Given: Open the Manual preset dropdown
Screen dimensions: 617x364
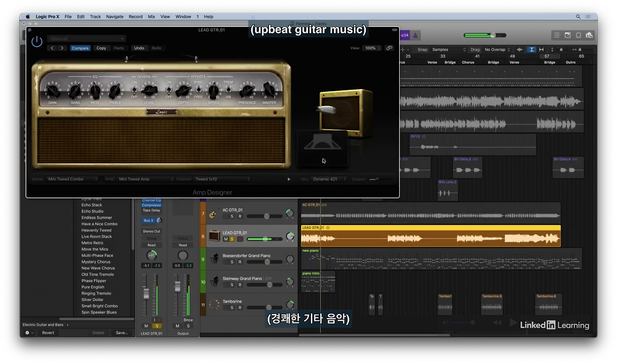Looking at the screenshot, I should pos(87,39).
